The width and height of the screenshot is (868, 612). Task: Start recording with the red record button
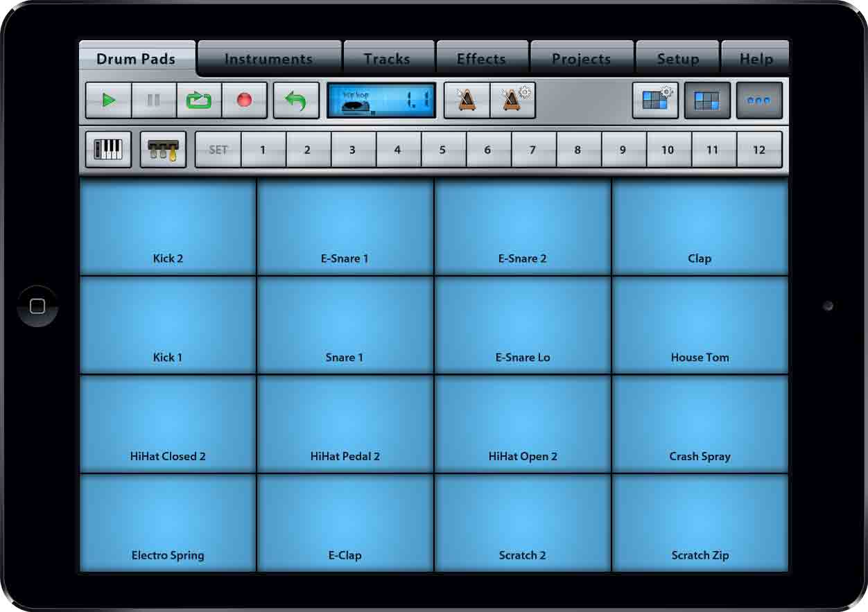point(244,100)
